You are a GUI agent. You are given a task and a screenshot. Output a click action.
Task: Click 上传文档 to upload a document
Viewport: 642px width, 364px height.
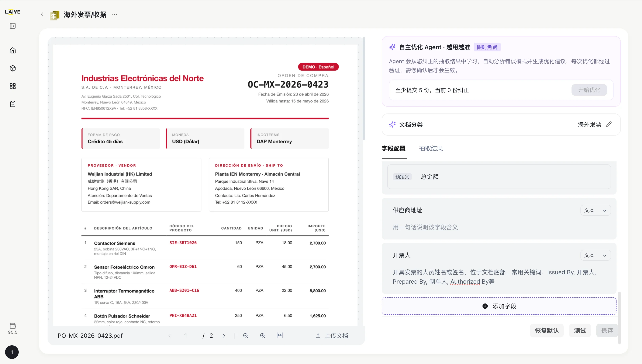(x=332, y=336)
